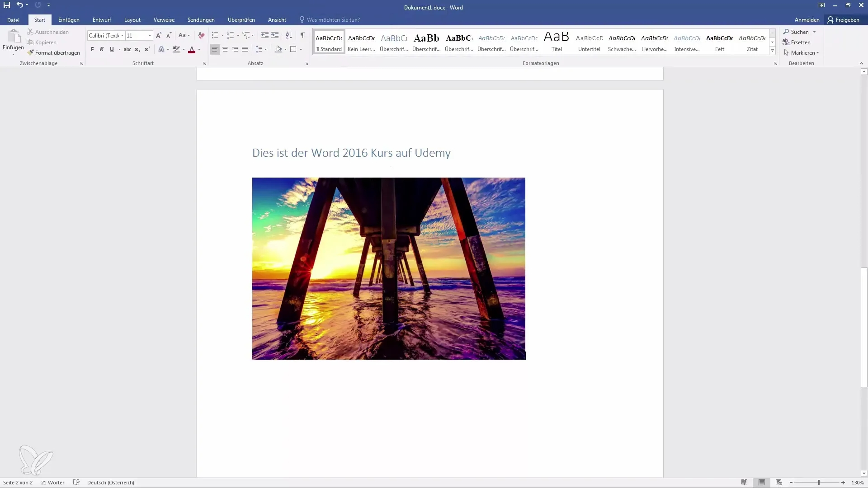The image size is (868, 488).
Task: Increase paragraph indent icon
Action: point(275,35)
